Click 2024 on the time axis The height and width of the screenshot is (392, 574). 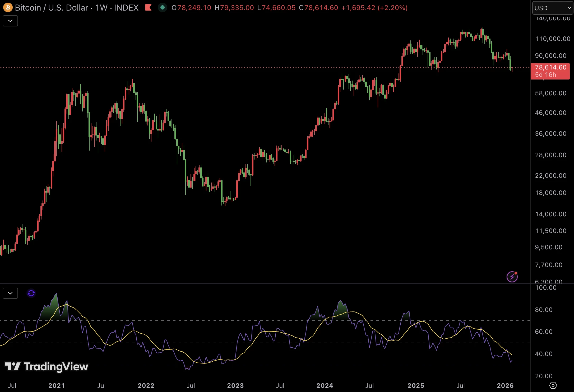pos(325,385)
